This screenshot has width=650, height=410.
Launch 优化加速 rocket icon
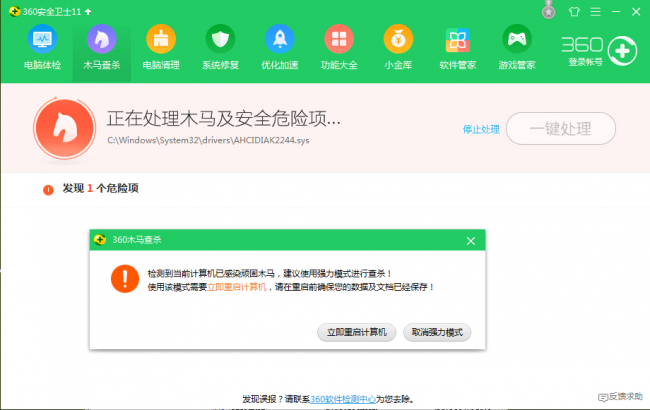pyautogui.click(x=280, y=39)
